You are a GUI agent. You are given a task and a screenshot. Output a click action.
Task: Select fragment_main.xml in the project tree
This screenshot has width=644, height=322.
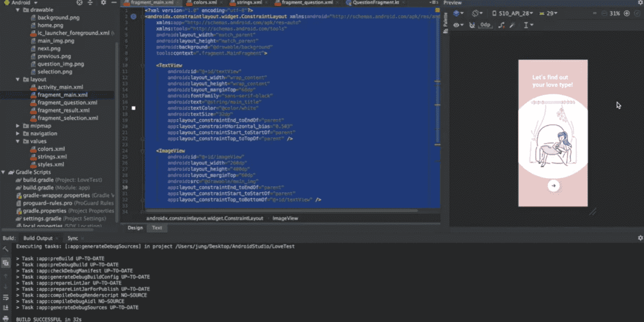(59, 95)
